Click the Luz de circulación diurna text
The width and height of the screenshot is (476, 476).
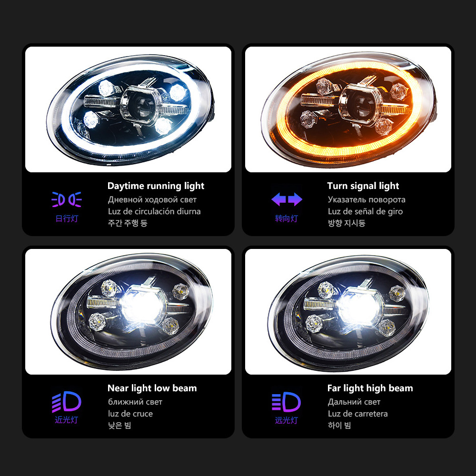point(154,211)
